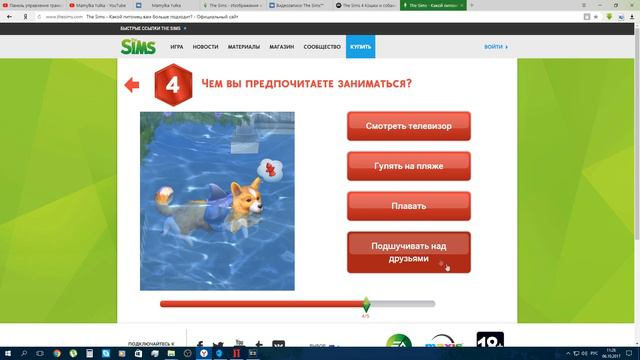Show hidden tray icons chevron

[x=568, y=353]
